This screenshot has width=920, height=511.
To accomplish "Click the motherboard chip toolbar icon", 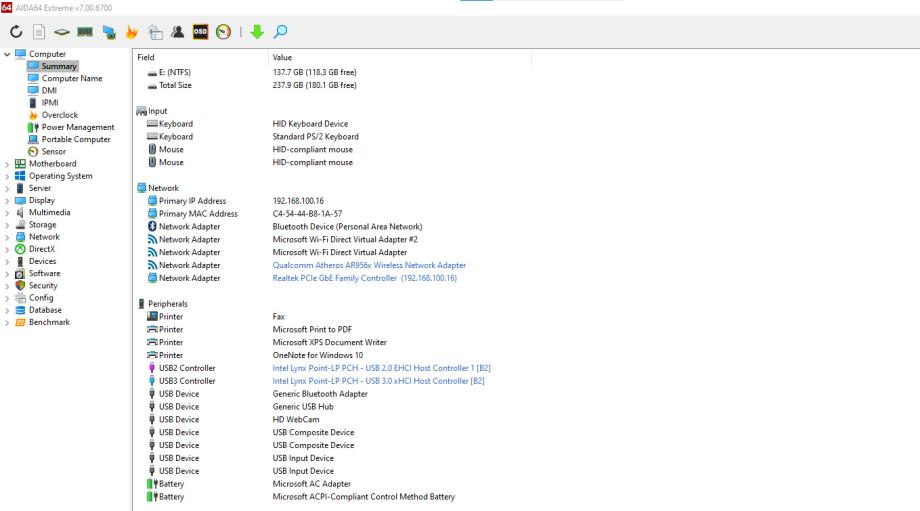I will [x=62, y=32].
